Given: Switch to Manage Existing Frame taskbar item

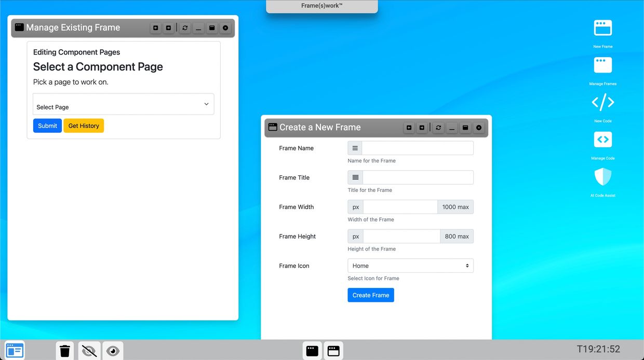Looking at the screenshot, I should [312, 351].
